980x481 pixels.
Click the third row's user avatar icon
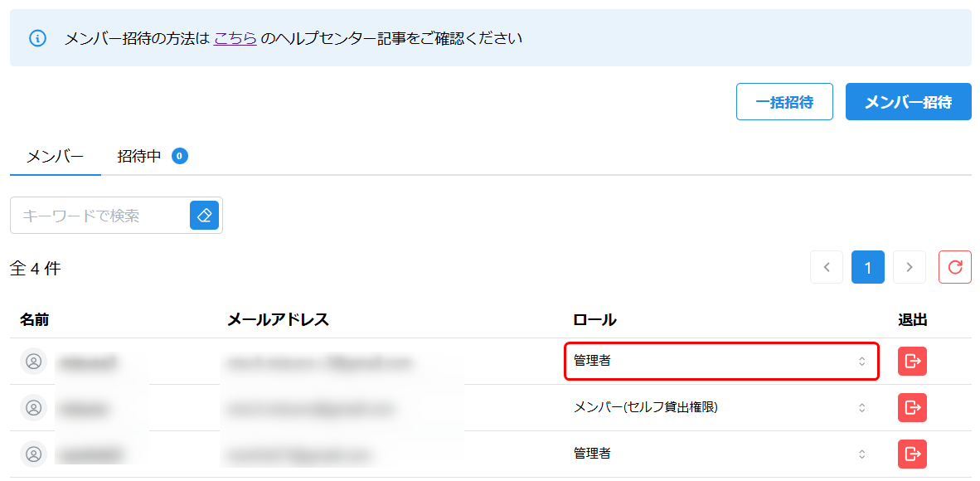coord(33,454)
